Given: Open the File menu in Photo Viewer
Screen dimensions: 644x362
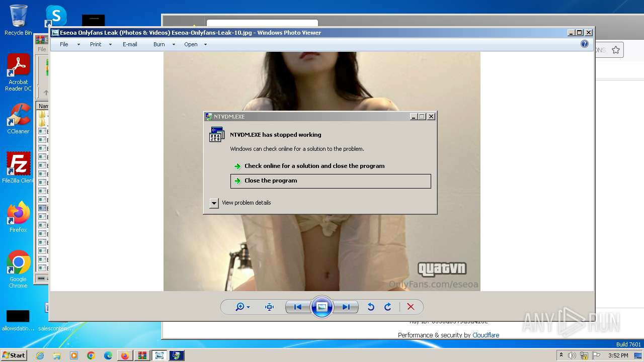Looking at the screenshot, I should pos(64,44).
